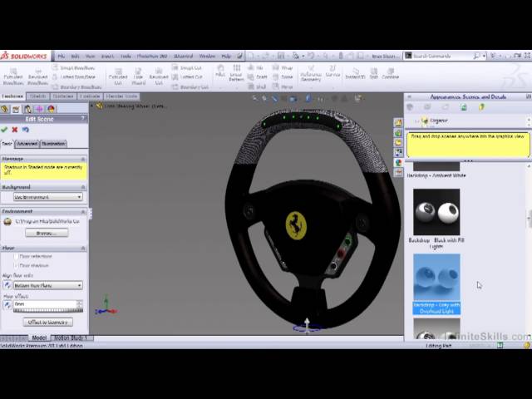Viewport: 532px width, 399px height.
Task: Cancel Edit Scene with red X
Action: (15, 130)
